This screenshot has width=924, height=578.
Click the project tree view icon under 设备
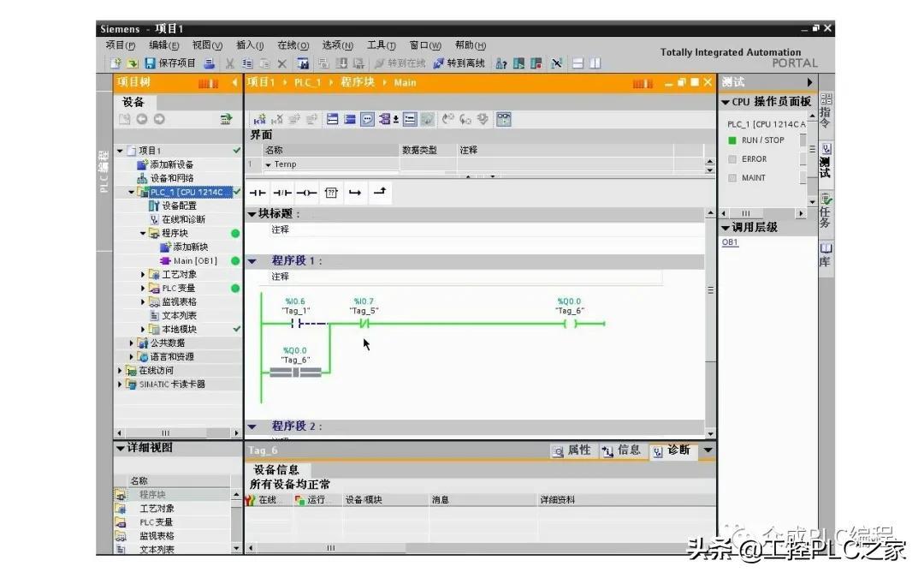[x=226, y=119]
